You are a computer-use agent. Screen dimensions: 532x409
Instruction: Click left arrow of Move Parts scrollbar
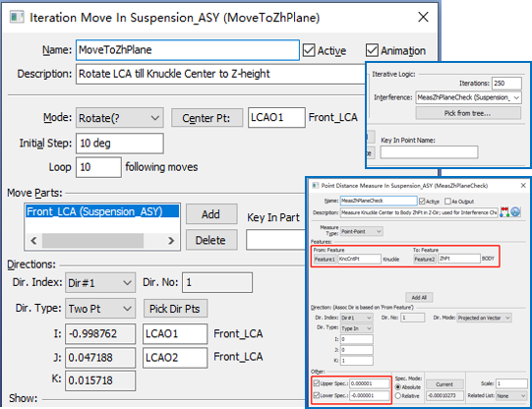(x=33, y=241)
